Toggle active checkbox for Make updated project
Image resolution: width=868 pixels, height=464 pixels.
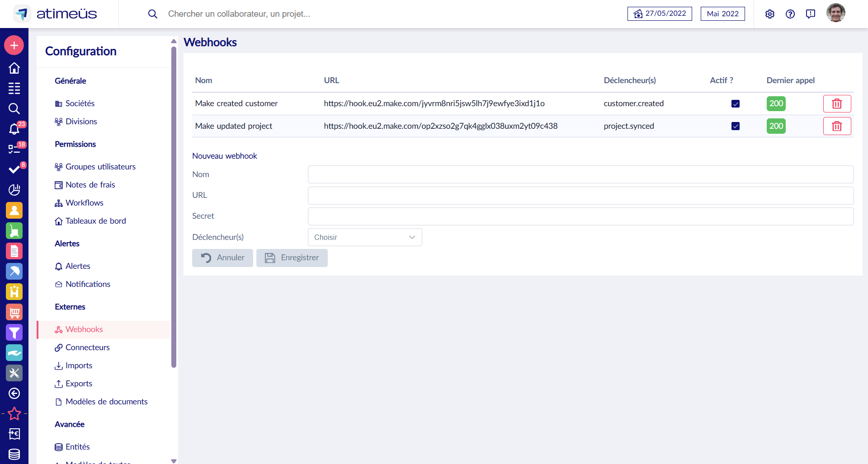(736, 126)
